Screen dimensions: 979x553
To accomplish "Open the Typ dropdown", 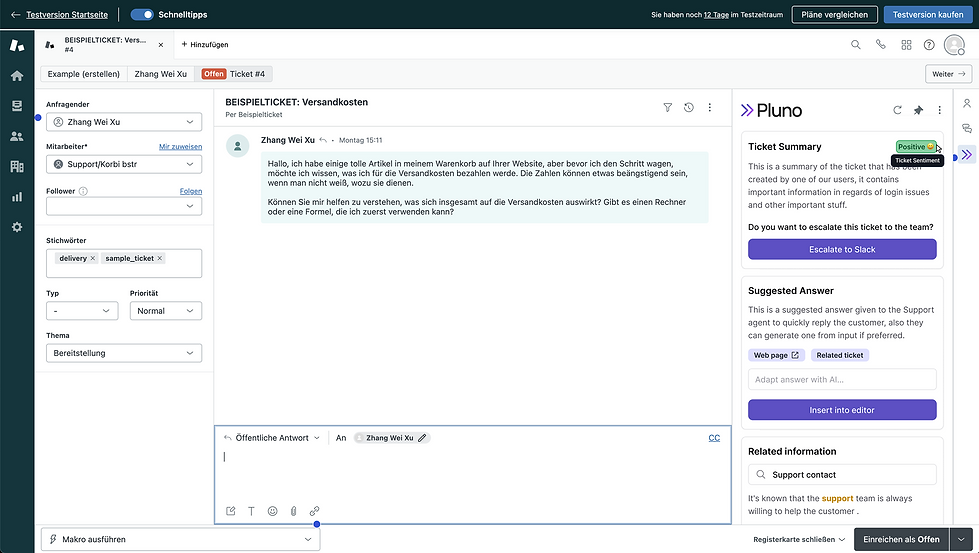I will [x=82, y=311].
